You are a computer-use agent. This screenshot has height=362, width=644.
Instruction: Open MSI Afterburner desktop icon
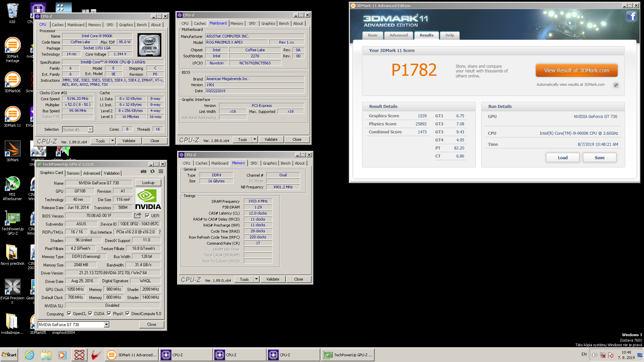click(12, 188)
